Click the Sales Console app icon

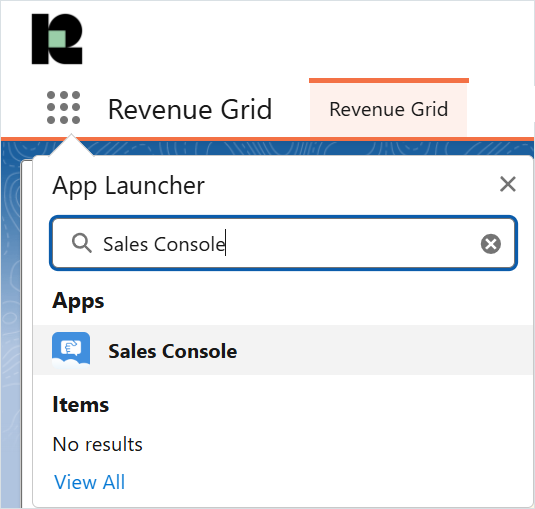click(71, 350)
